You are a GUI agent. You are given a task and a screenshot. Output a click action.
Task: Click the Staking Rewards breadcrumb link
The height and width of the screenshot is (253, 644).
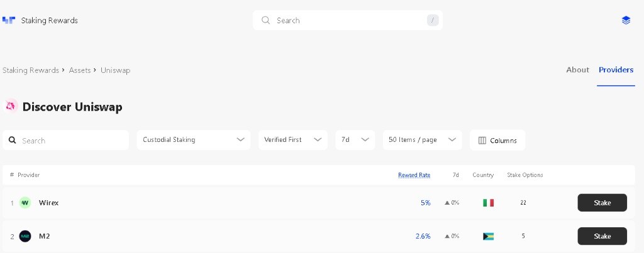(31, 70)
